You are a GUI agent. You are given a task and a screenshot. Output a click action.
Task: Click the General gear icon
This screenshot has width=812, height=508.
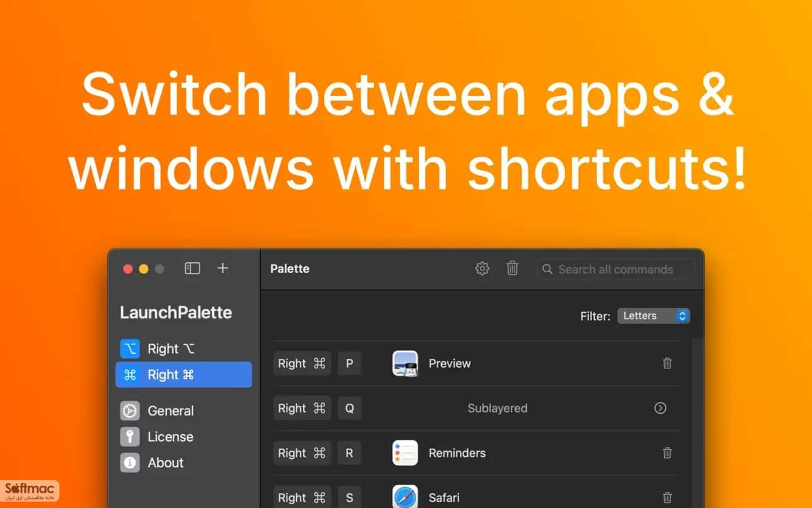pyautogui.click(x=130, y=411)
